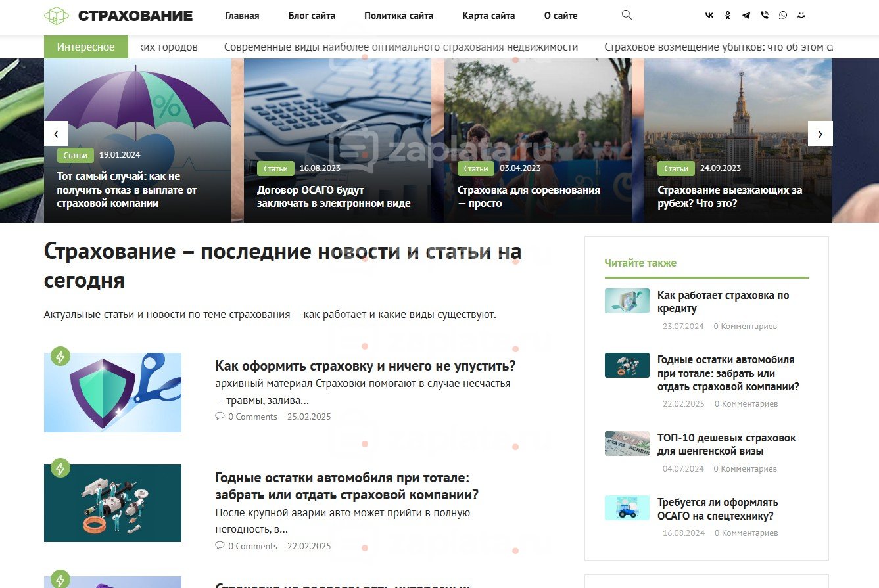This screenshot has width=879, height=588.
Task: Click the carousel next arrow
Action: click(x=820, y=133)
